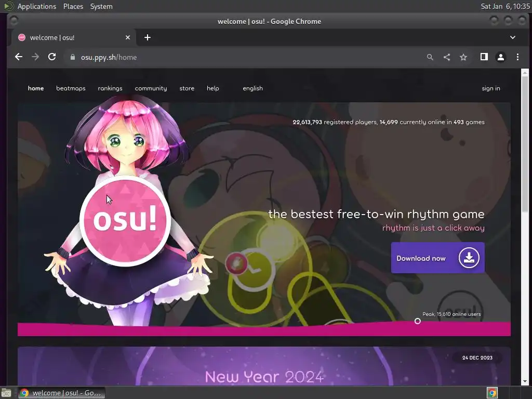Screen dimensions: 532x399
Task: View site info via the padlock icon
Action: point(72,57)
